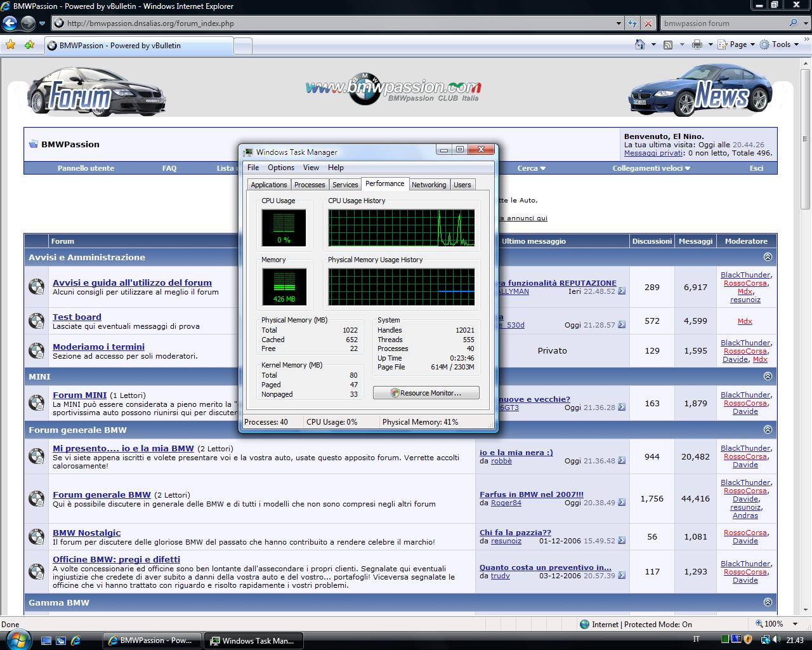Click the RSS feeds icon
Image resolution: width=812 pixels, height=650 pixels.
(x=668, y=44)
